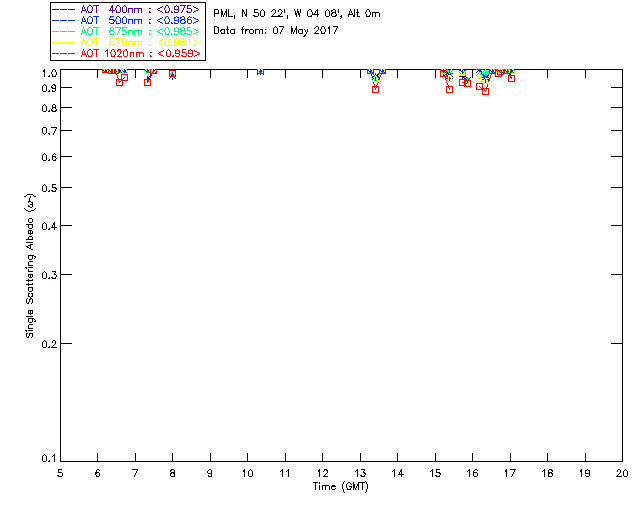The height and width of the screenshot is (512, 640).
Task: Select the AOT 500nm blue legend entry
Action: point(127,20)
